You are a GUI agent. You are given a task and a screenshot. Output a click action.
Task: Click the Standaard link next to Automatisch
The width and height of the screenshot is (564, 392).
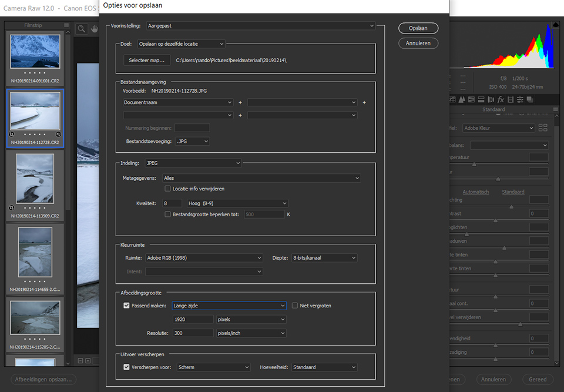(x=513, y=192)
